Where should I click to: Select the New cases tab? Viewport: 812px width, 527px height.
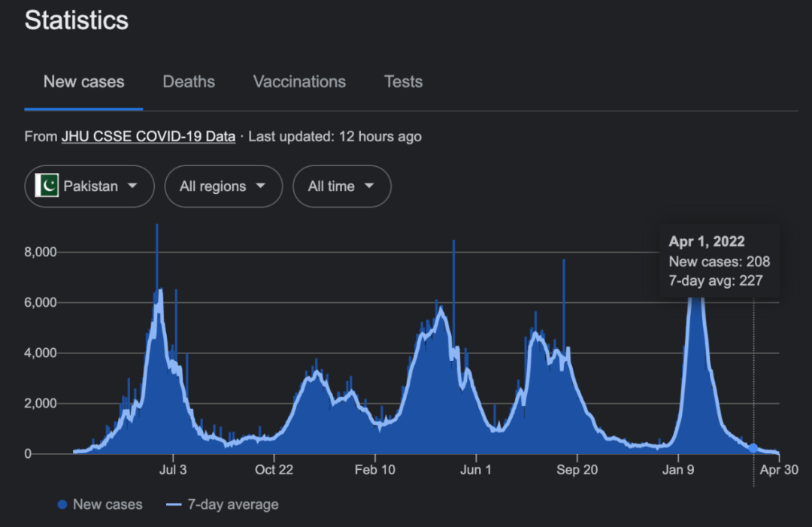tap(83, 82)
